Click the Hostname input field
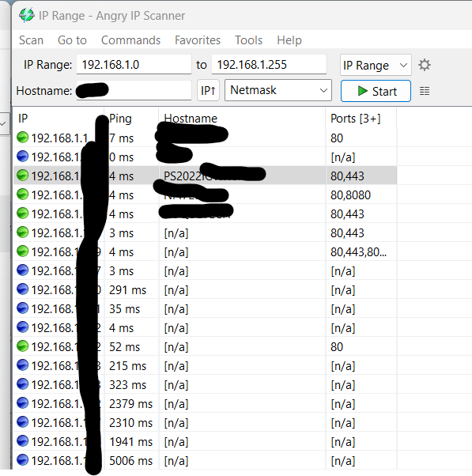The height and width of the screenshot is (476, 472). coord(134,90)
